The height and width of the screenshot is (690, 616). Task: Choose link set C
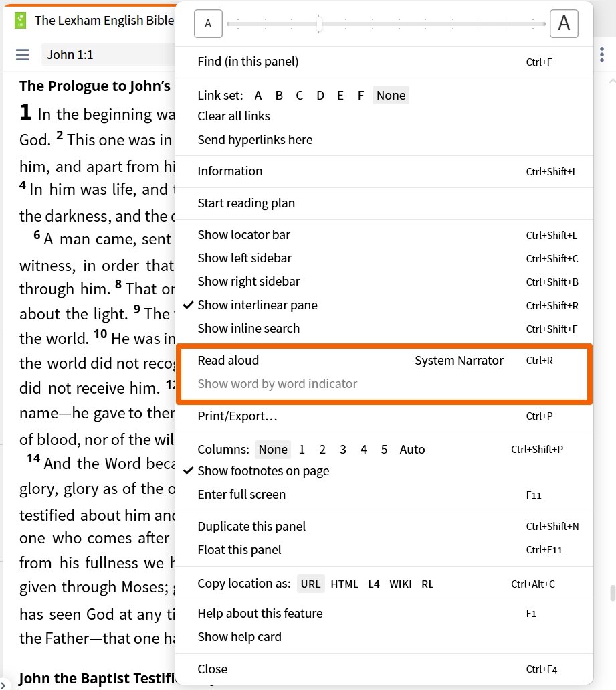coord(300,96)
